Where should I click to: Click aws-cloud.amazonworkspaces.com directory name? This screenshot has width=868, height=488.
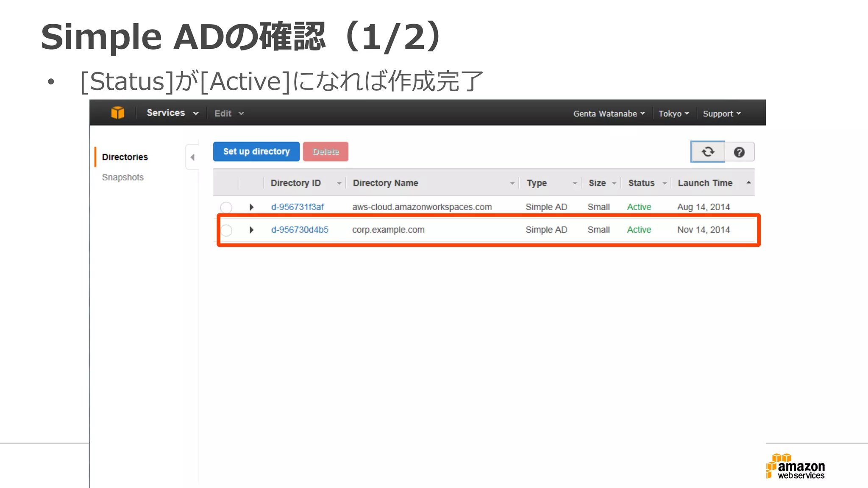click(422, 207)
